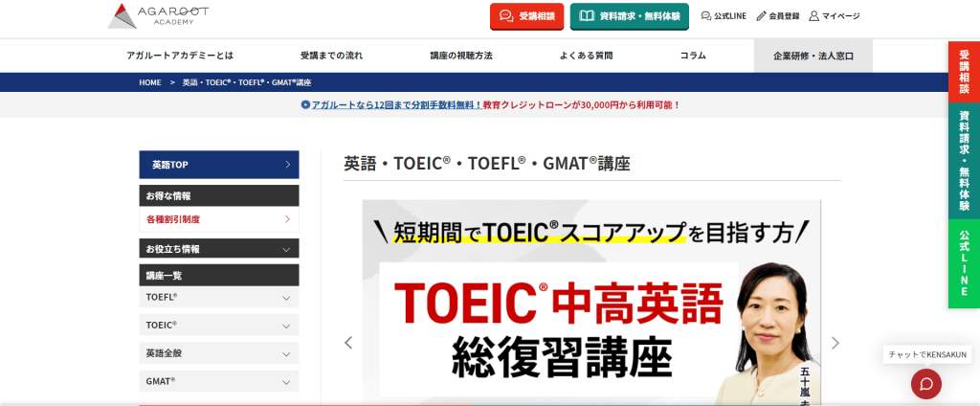Open the KENSAKUN chat bubble icon
The height and width of the screenshot is (406, 980).
pos(926,383)
